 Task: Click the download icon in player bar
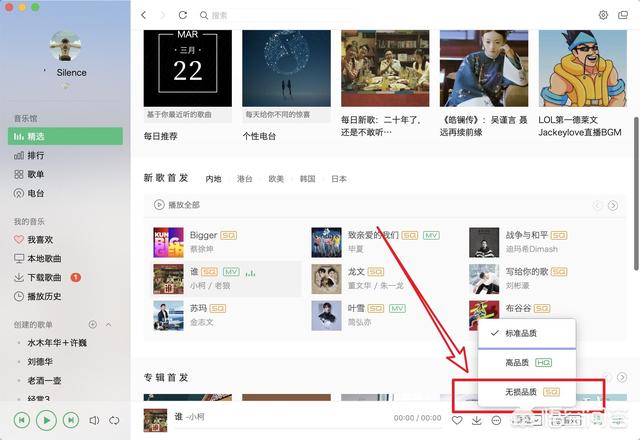coord(476,420)
